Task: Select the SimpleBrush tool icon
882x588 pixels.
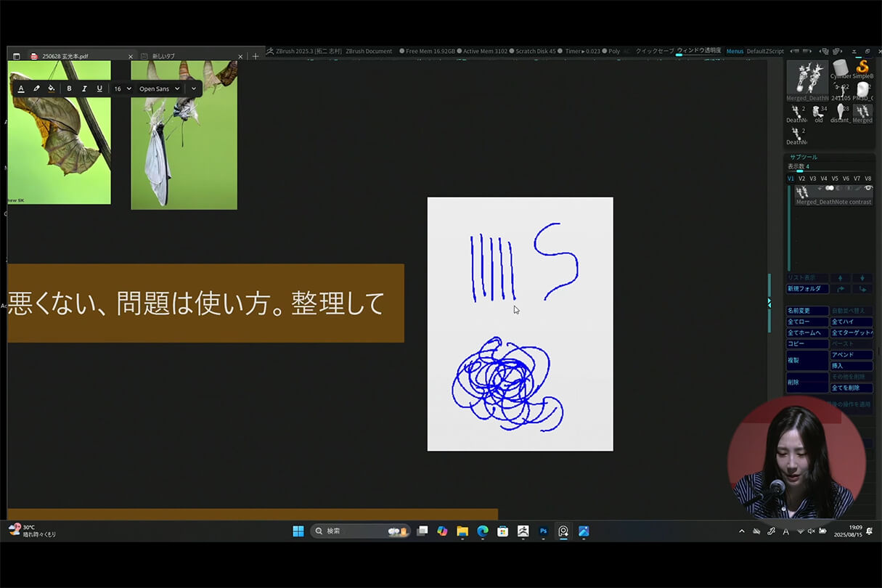Action: [862, 68]
